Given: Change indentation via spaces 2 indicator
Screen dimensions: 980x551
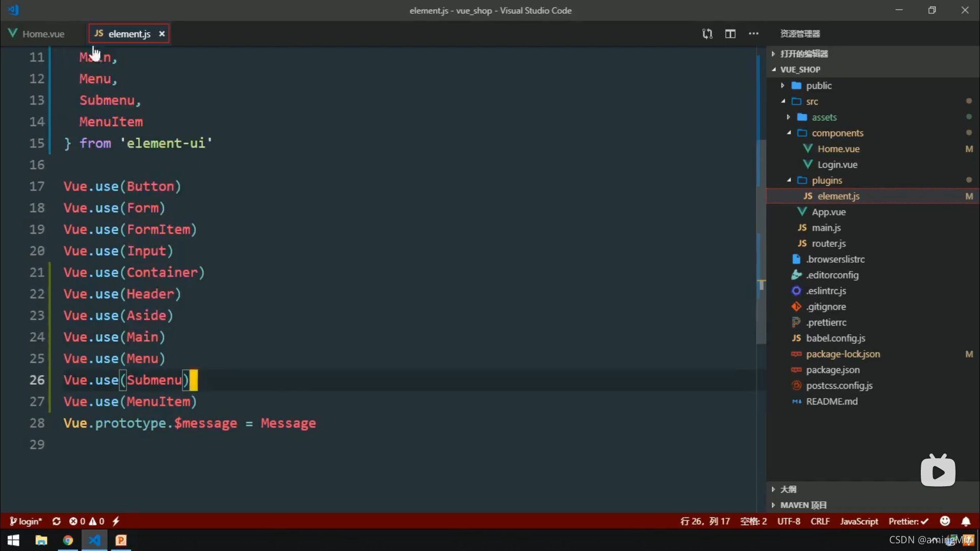Looking at the screenshot, I should 753,521.
